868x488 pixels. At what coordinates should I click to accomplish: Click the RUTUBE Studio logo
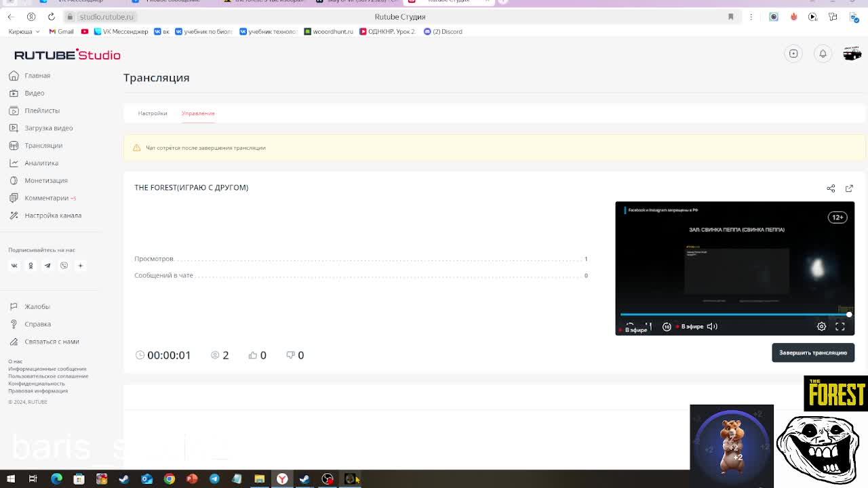67,55
